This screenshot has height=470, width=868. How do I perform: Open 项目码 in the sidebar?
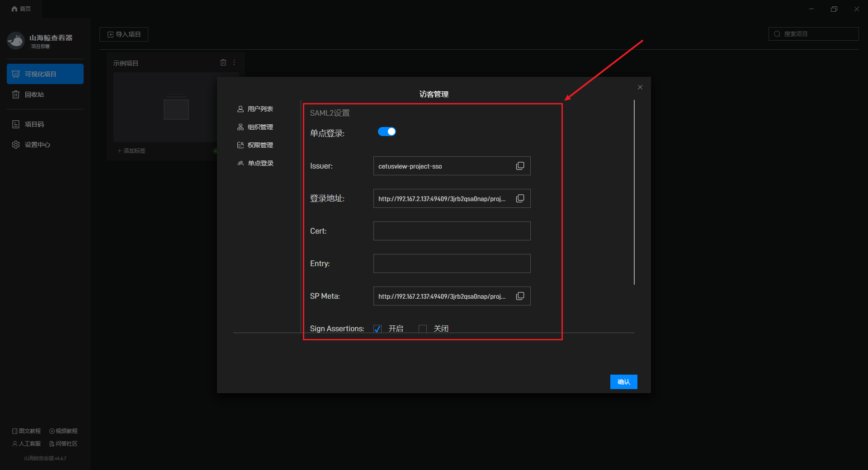click(x=34, y=124)
